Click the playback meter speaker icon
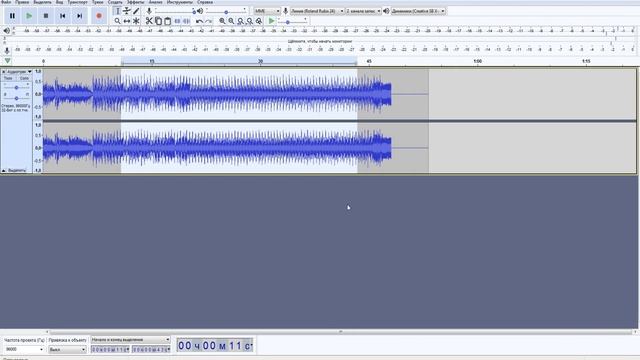Screen dimensions: 640x360 [7, 31]
